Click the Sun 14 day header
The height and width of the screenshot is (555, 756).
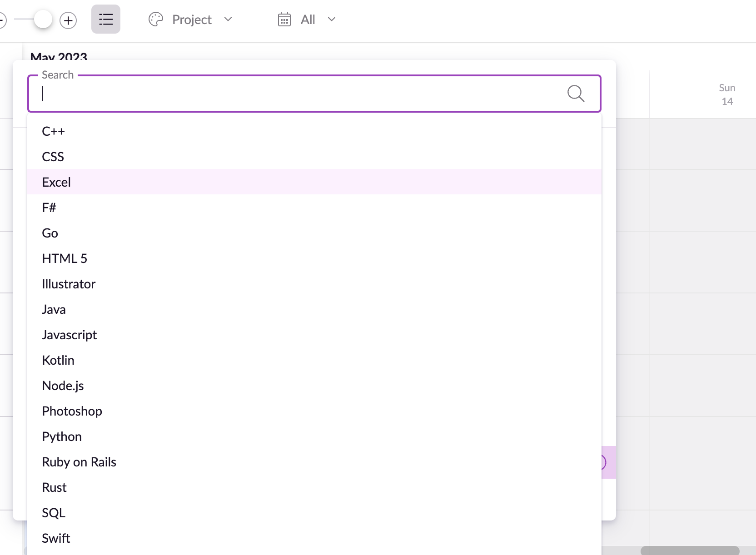727,94
